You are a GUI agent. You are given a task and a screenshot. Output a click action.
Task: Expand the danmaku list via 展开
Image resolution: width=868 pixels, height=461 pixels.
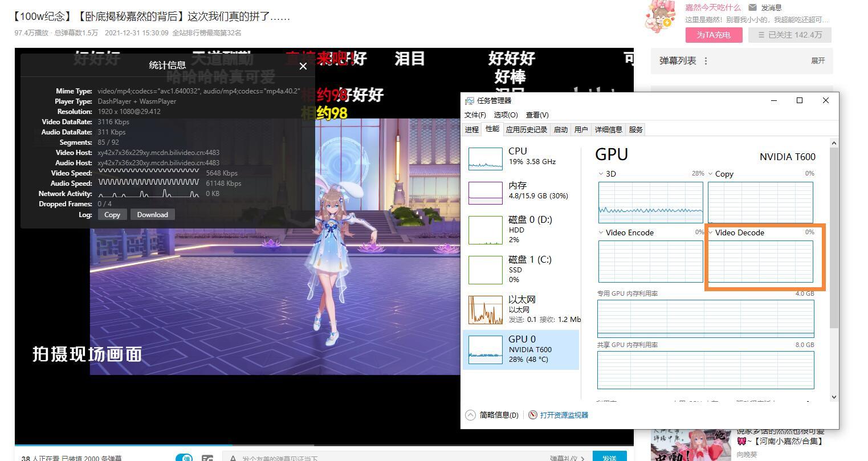pyautogui.click(x=818, y=61)
